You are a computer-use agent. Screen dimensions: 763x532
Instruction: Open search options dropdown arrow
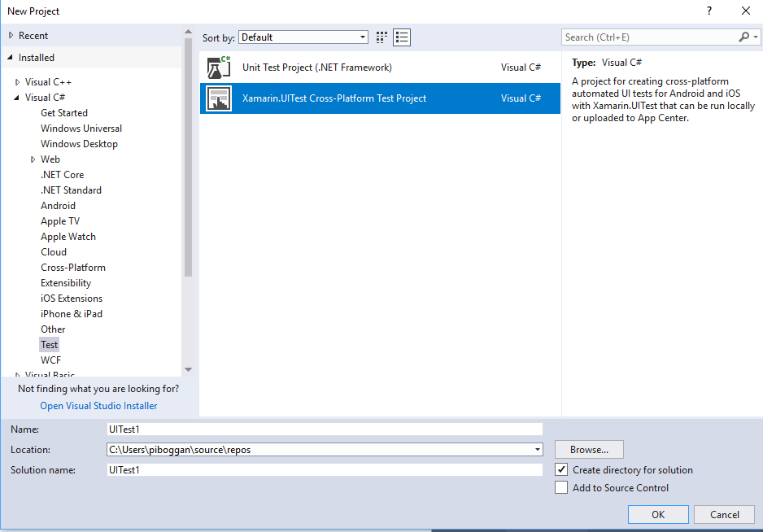755,37
